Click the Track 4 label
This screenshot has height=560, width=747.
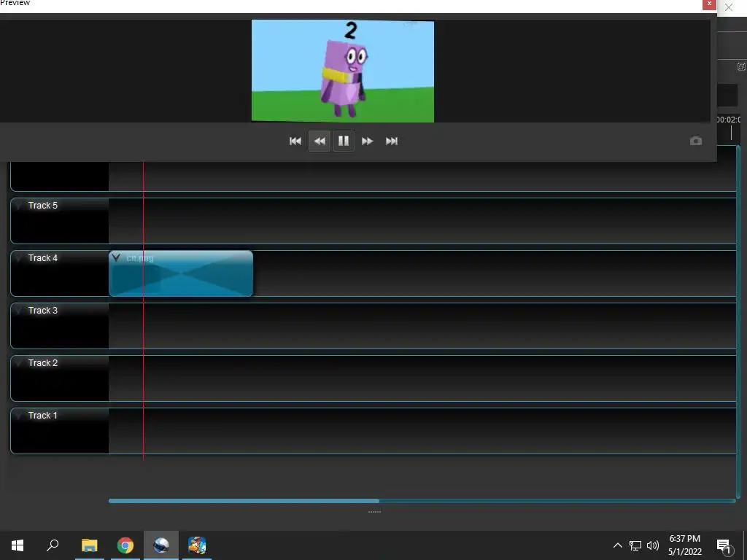[x=43, y=257]
